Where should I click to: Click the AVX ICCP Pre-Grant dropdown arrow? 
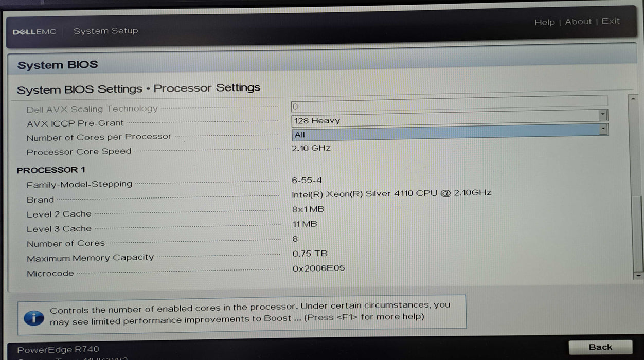603,115
